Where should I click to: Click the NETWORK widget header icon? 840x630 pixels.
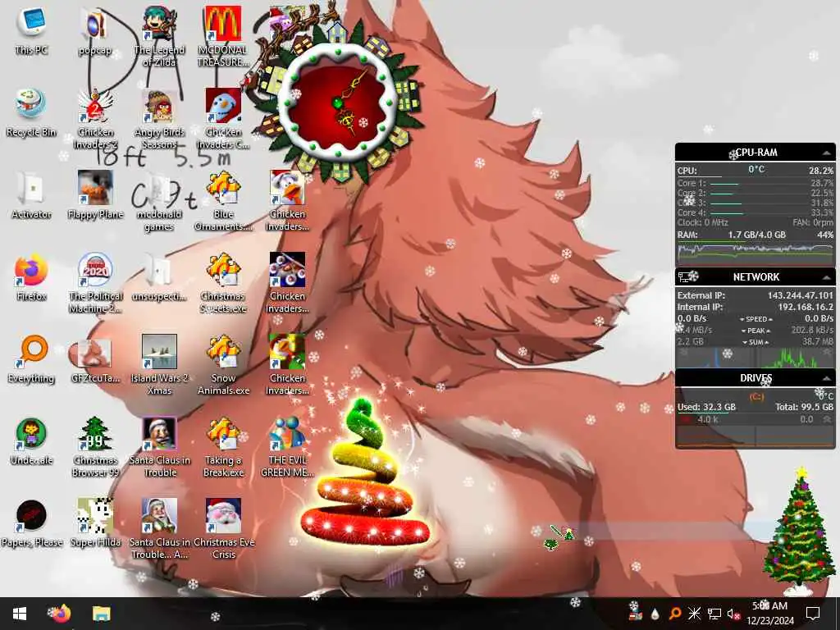(685, 277)
